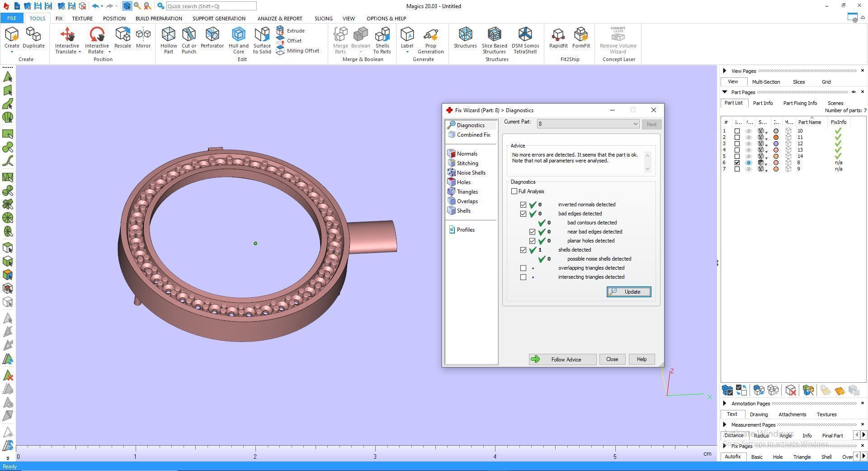Expand Interactive Rotate dropdown arrow
Screen dimensions: 868x471
tap(109, 52)
